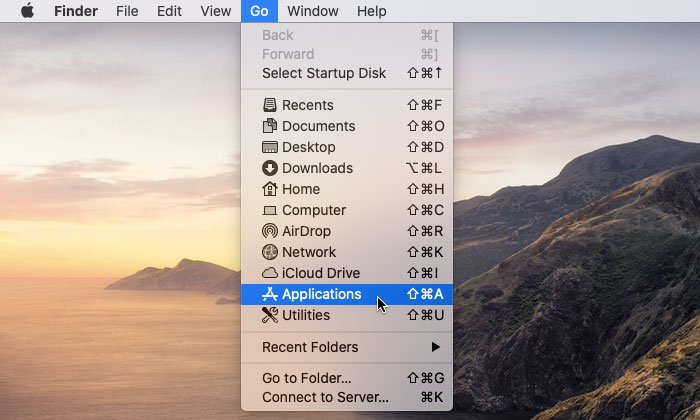Viewport: 700px width, 420px height.
Task: Click the Computer laptop icon
Action: click(x=270, y=210)
